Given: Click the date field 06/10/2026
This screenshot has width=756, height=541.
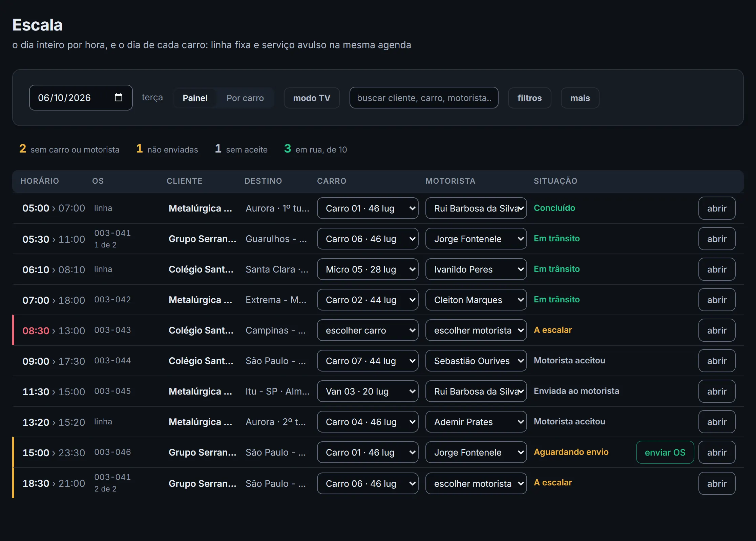Looking at the screenshot, I should point(81,98).
